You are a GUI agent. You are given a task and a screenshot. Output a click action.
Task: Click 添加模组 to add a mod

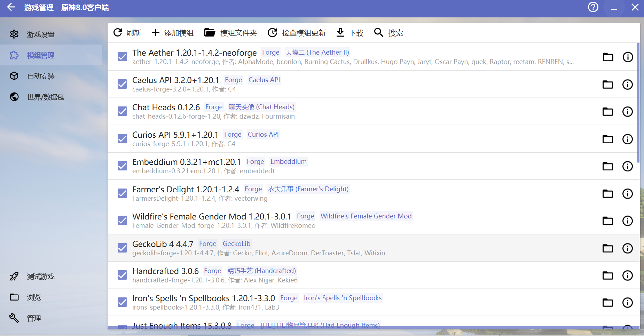coord(173,33)
